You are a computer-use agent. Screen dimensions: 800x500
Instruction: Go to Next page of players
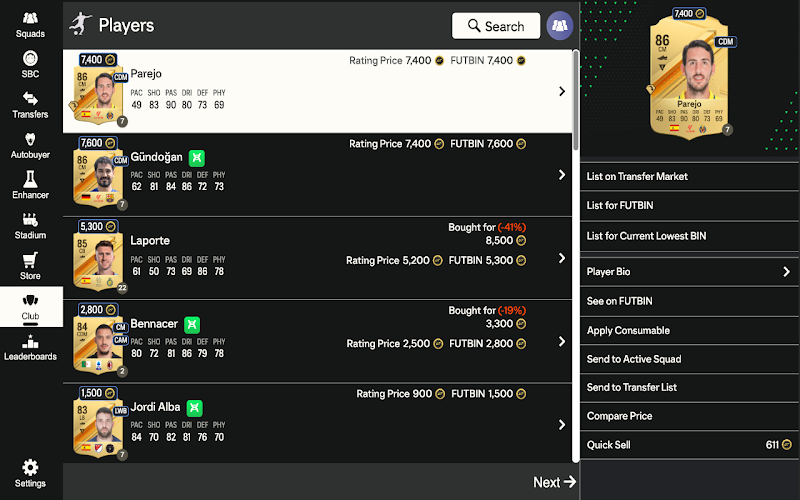click(554, 482)
